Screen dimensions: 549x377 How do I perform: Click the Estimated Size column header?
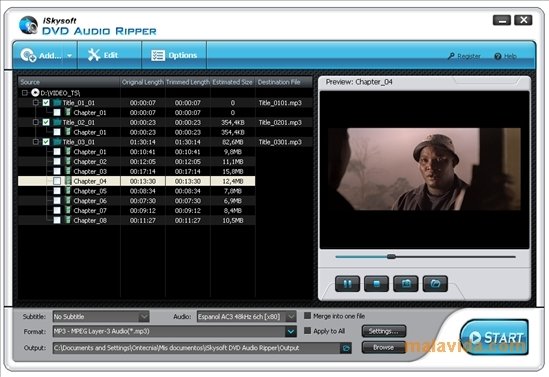click(232, 82)
